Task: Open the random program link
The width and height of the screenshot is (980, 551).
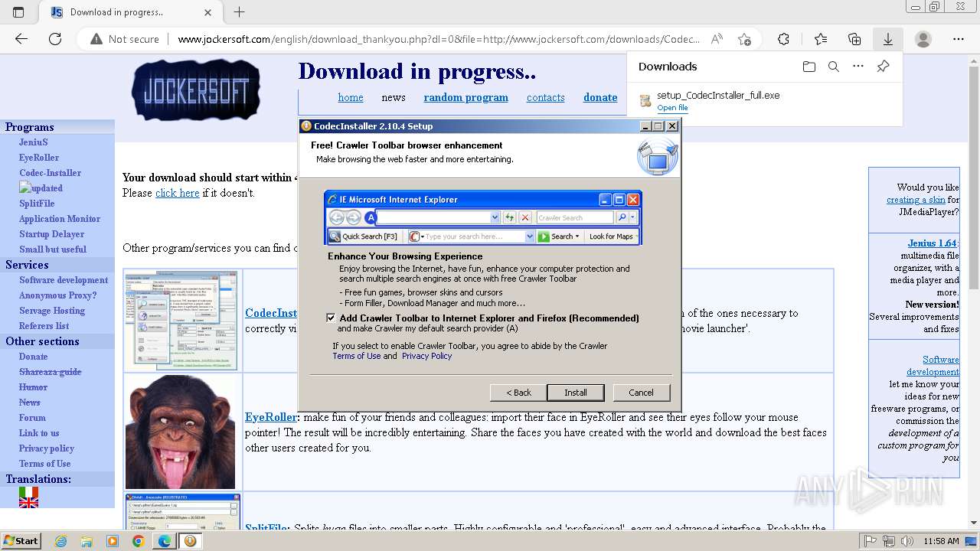Action: point(465,97)
